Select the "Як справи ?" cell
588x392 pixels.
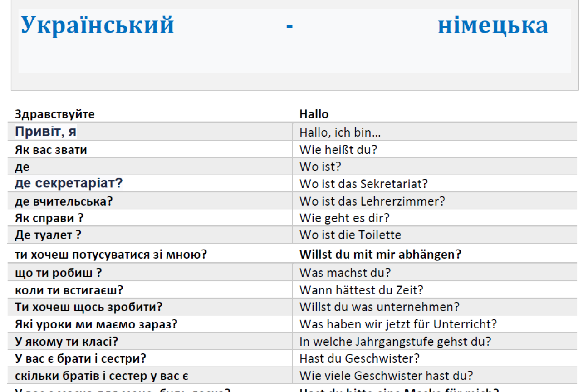[49, 218]
